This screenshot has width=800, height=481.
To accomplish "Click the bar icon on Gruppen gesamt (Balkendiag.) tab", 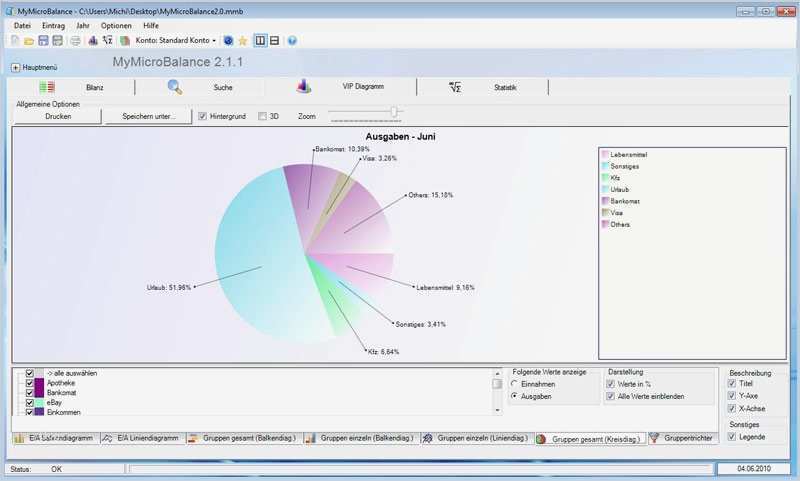I will coord(193,438).
